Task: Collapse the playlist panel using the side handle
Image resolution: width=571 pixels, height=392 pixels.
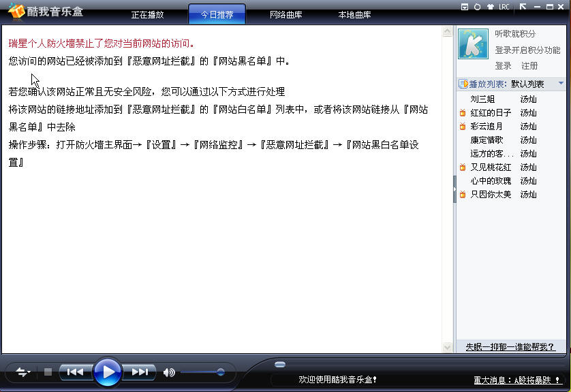Action: 454,189
